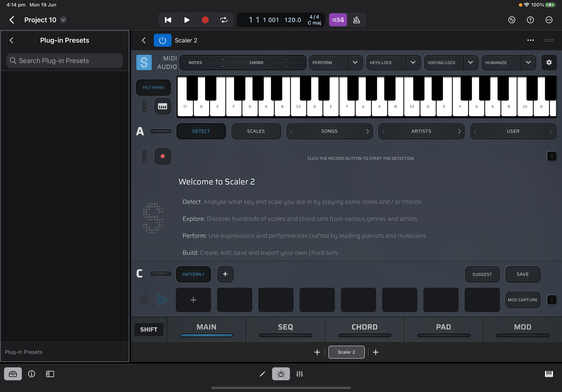Expand the HUMANIZE dropdown arrow
Screen dimensions: 562x392
pos(528,63)
